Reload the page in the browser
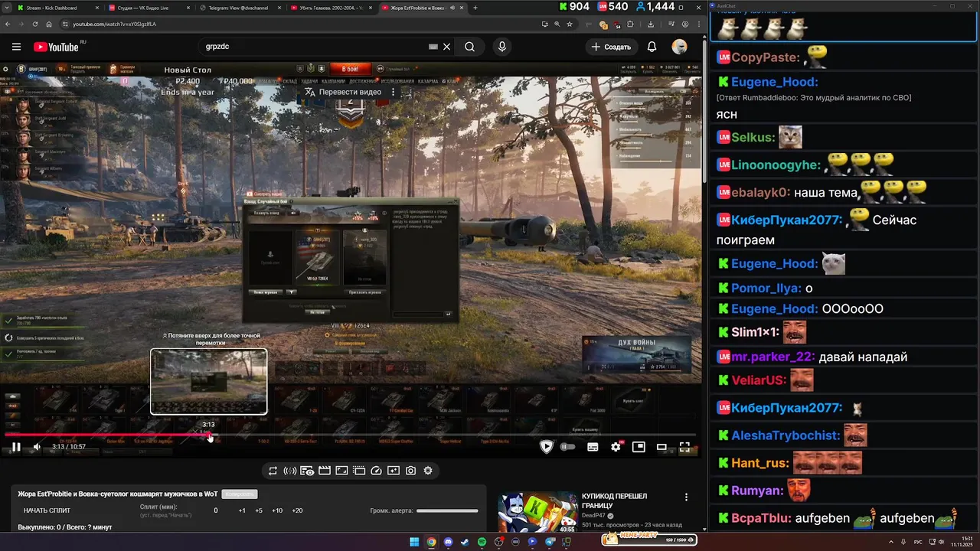This screenshot has width=980, height=551. [x=35, y=24]
